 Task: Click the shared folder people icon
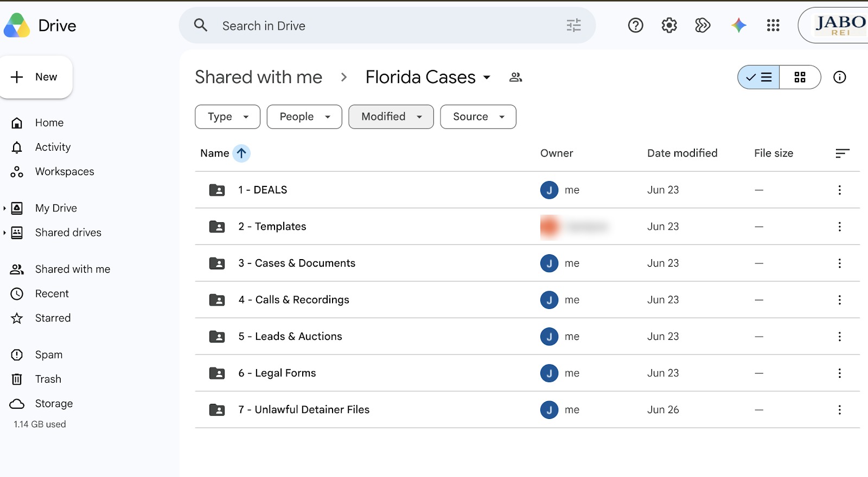coord(515,78)
